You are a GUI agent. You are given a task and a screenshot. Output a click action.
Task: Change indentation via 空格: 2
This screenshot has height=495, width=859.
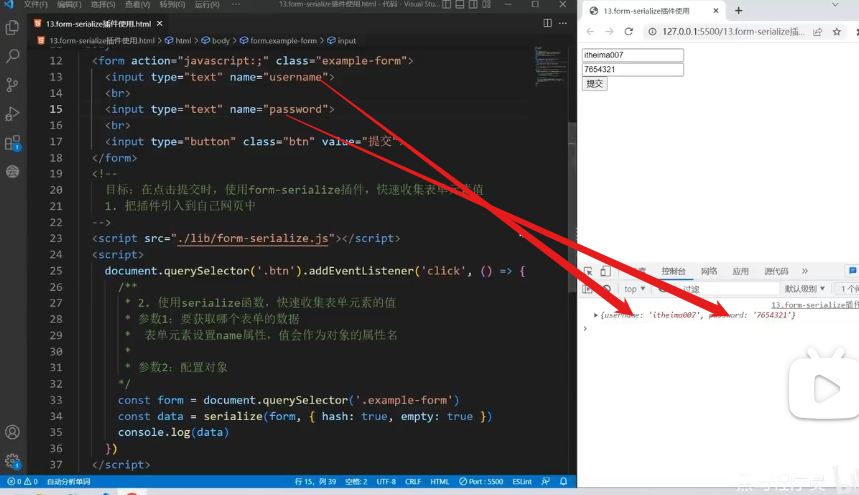click(356, 481)
